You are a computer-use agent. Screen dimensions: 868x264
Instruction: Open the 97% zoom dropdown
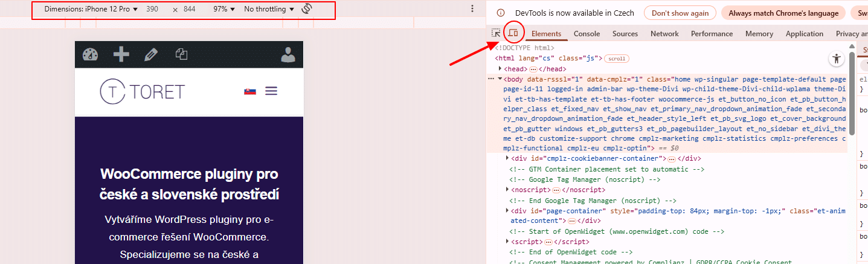pos(224,10)
